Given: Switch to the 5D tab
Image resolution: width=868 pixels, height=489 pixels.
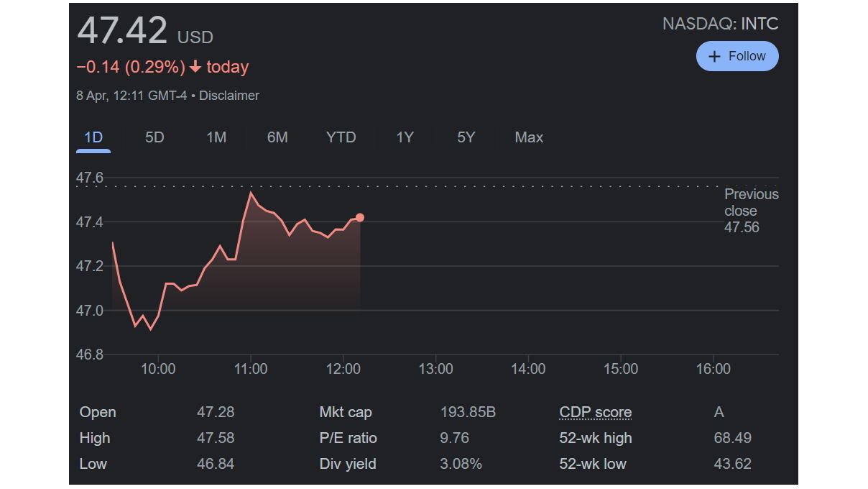Looking at the screenshot, I should tap(154, 137).
